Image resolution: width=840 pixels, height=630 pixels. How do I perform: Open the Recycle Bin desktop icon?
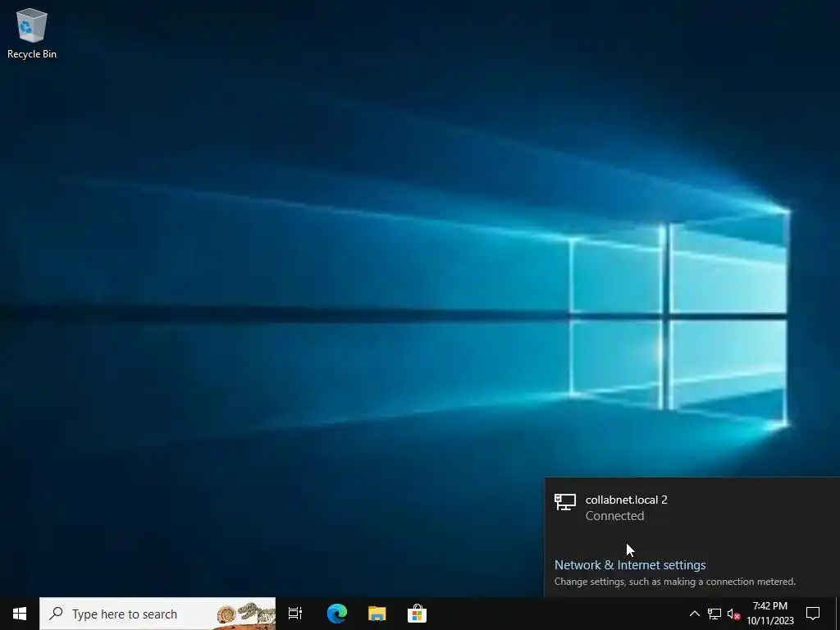tap(32, 33)
